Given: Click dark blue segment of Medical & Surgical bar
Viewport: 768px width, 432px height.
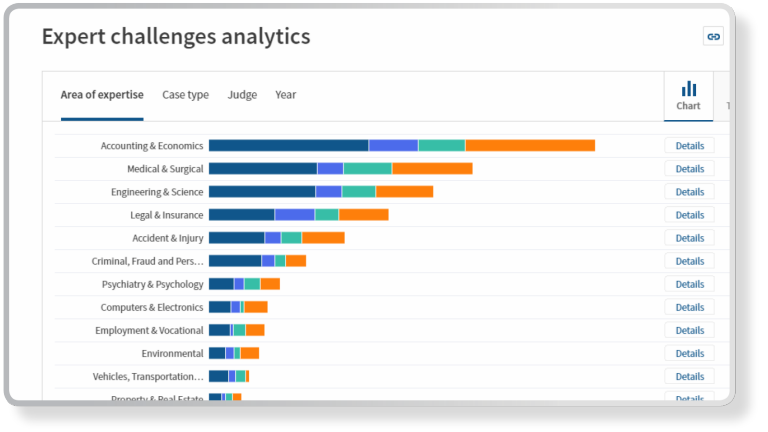Looking at the screenshot, I should [262, 169].
